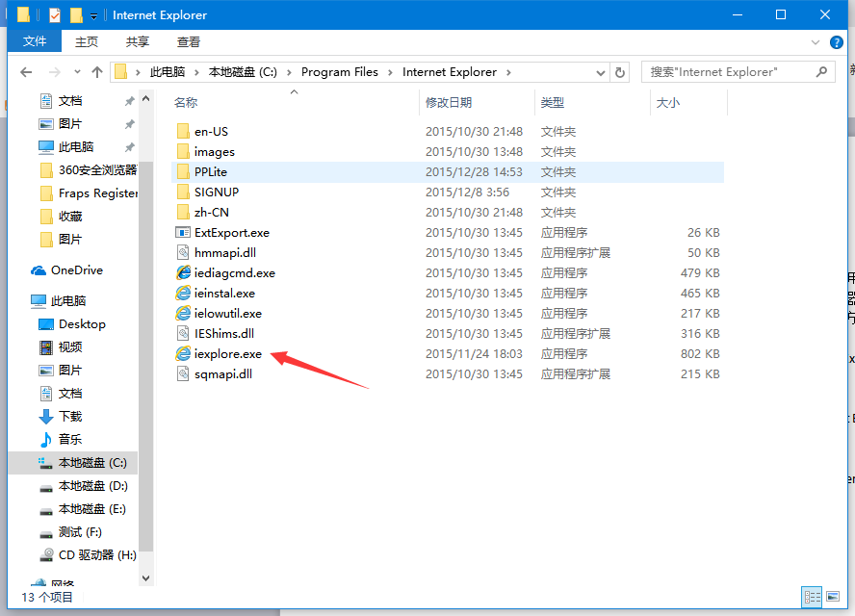Collapse the ribbon chevron

pyautogui.click(x=816, y=42)
